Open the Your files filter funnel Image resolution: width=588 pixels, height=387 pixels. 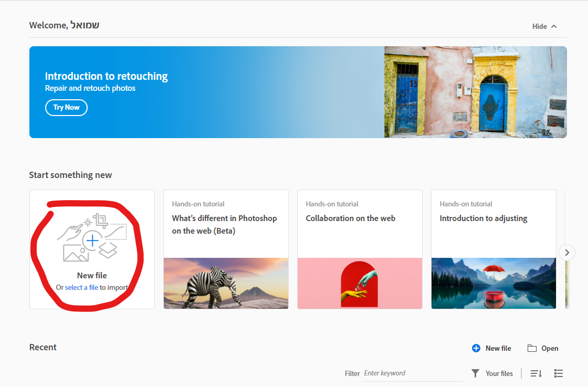click(x=475, y=373)
